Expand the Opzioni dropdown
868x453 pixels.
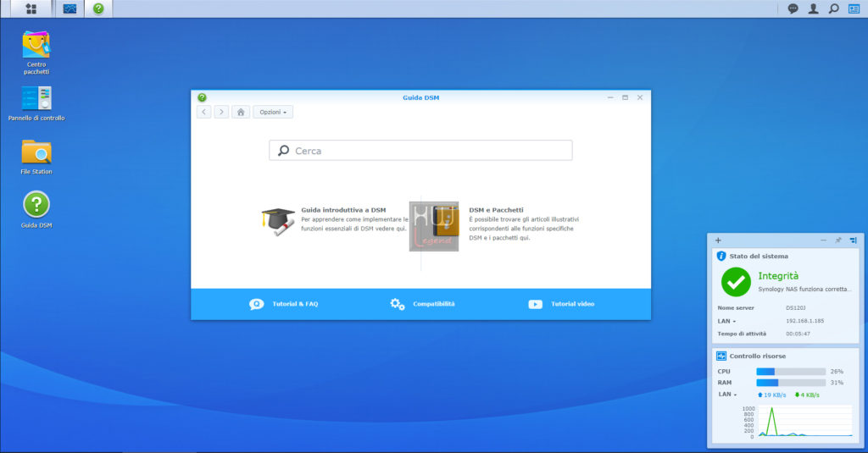(273, 112)
